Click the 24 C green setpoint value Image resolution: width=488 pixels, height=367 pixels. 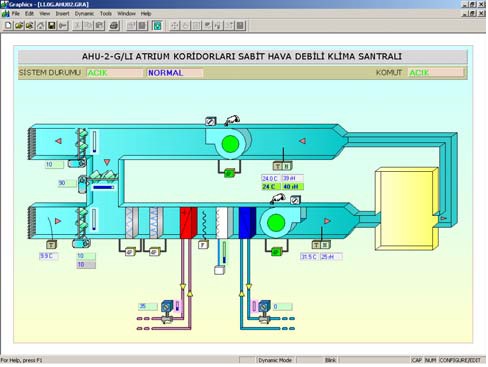[271, 187]
